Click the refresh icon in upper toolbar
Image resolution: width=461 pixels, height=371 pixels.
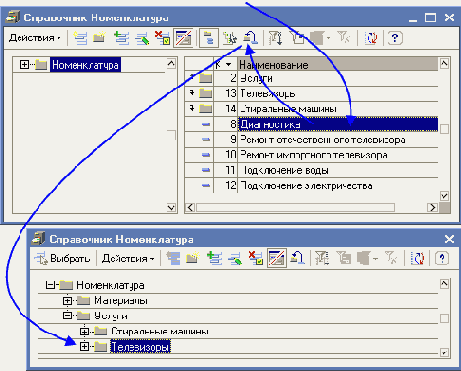[371, 38]
